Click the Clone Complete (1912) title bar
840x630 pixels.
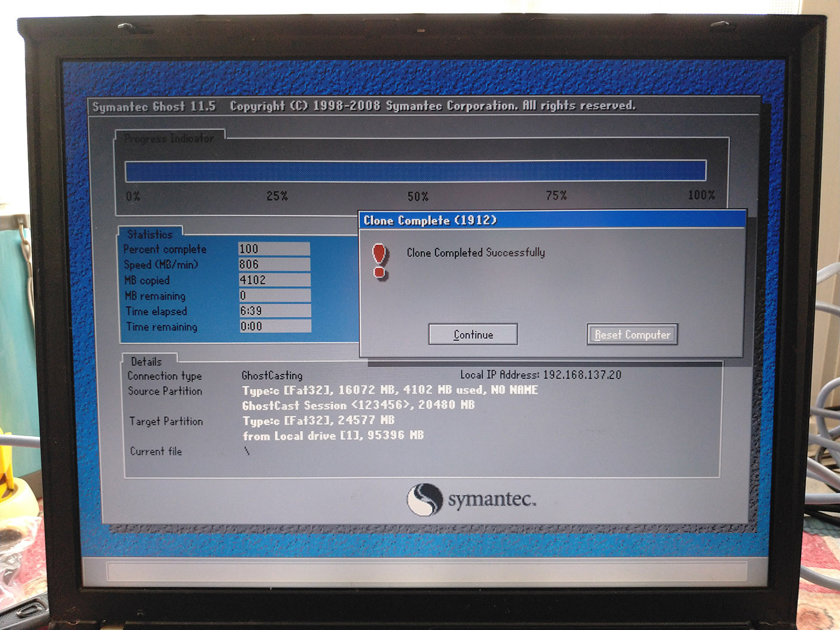coord(552,220)
